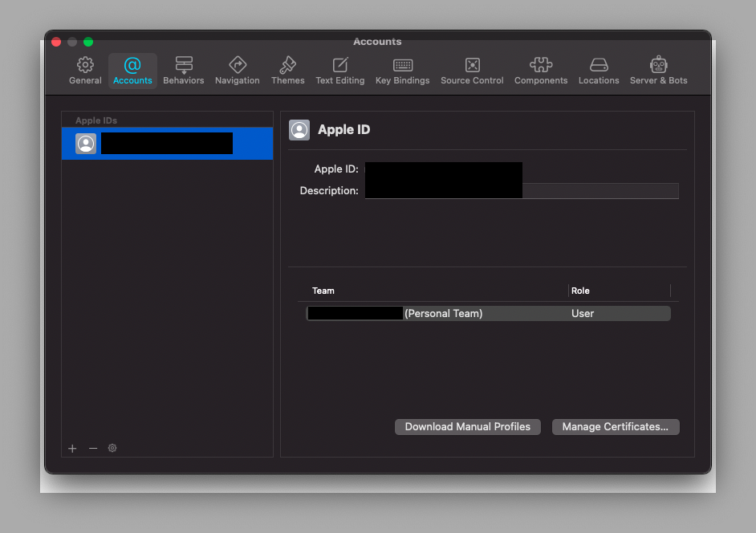Click Download Manual Profiles button
This screenshot has width=756, height=533.
pos(467,427)
